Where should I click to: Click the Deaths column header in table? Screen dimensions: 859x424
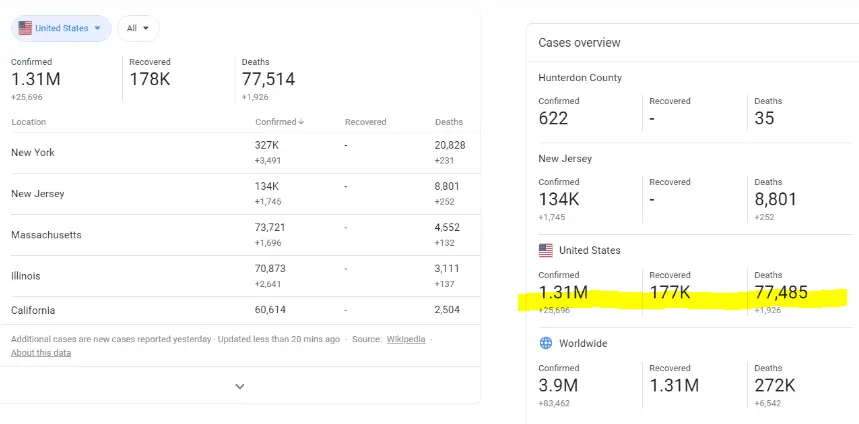click(448, 122)
